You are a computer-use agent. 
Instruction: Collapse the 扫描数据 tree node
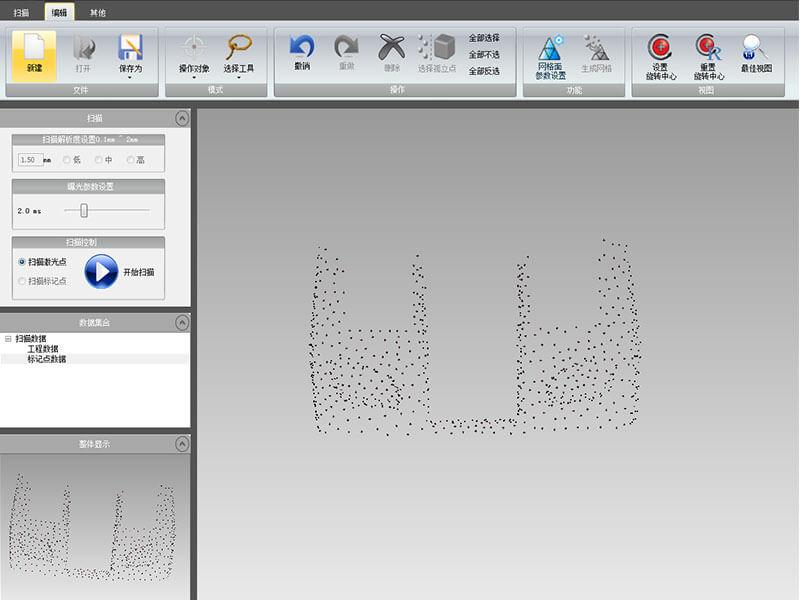click(x=8, y=339)
